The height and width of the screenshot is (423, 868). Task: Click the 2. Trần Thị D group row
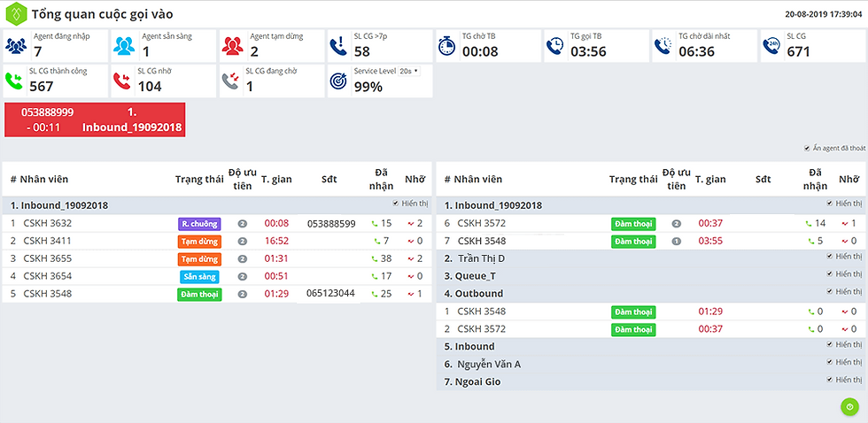click(650, 258)
